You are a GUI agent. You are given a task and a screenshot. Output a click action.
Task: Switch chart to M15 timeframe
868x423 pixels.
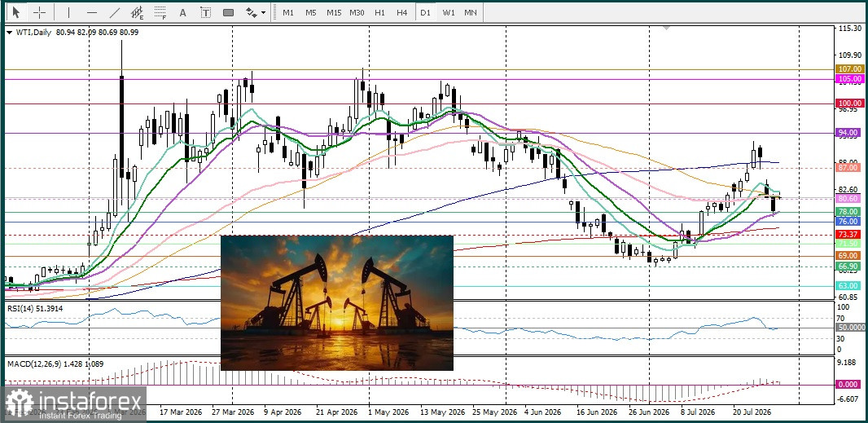334,12
